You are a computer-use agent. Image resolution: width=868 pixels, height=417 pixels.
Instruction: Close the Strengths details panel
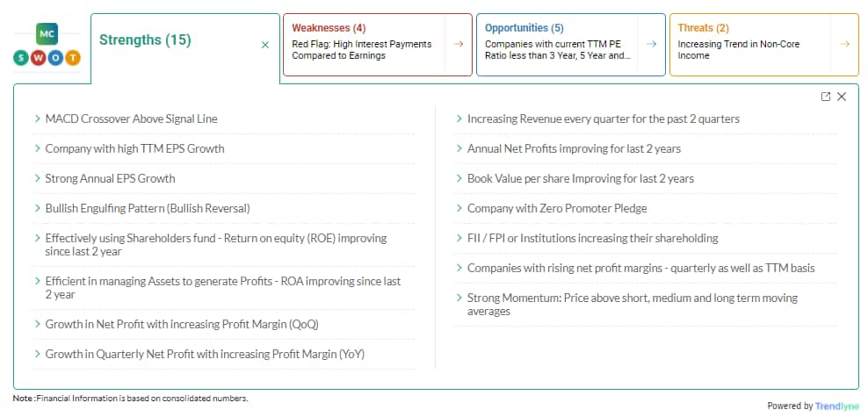[842, 97]
